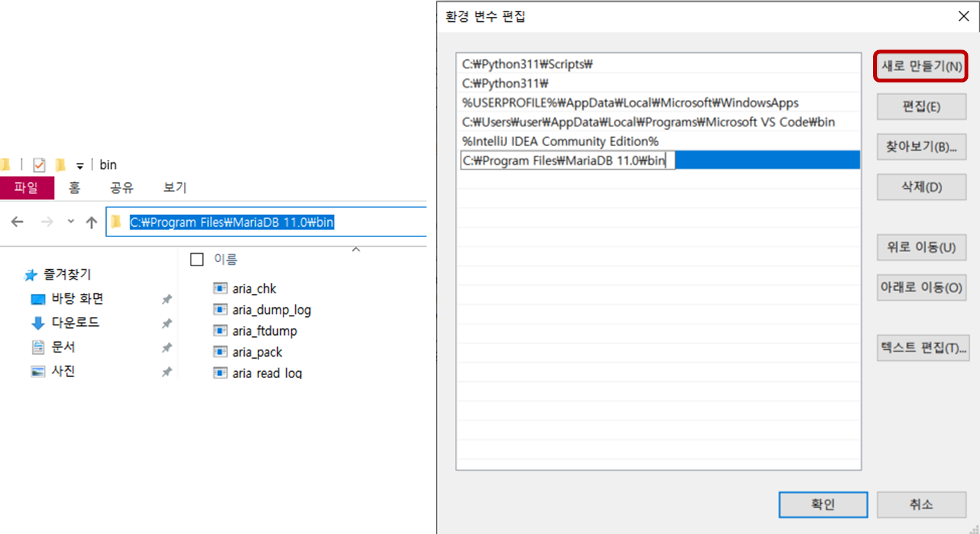The width and height of the screenshot is (980, 534).
Task: Click the 사진 icon in the sidebar
Action: click(37, 370)
